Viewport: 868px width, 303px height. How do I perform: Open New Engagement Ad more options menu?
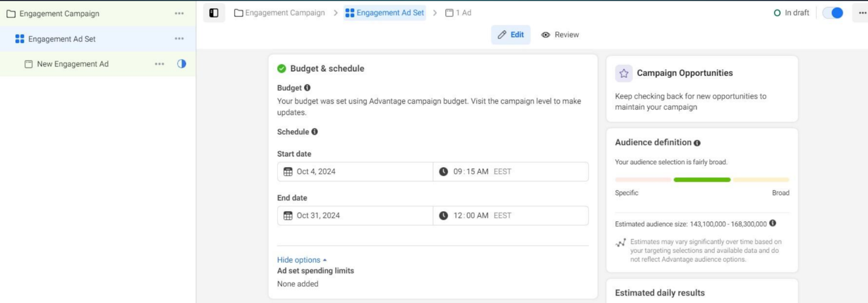pos(159,64)
